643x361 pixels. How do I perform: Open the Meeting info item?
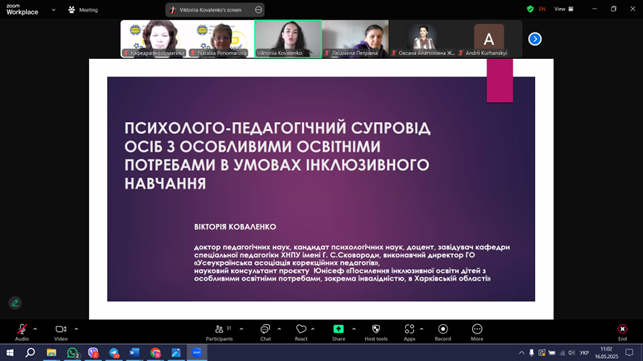tap(83, 10)
